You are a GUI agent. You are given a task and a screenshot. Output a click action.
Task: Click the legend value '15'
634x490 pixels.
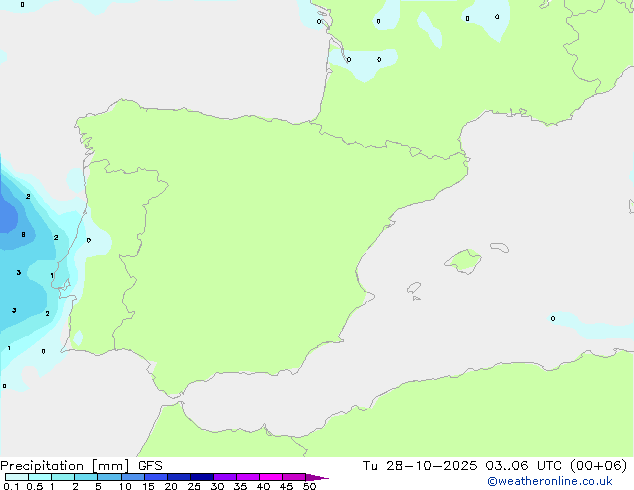[x=148, y=486]
